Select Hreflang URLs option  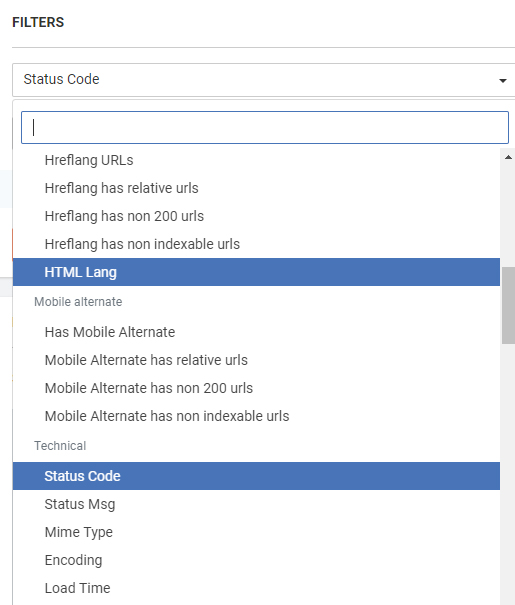click(x=256, y=160)
